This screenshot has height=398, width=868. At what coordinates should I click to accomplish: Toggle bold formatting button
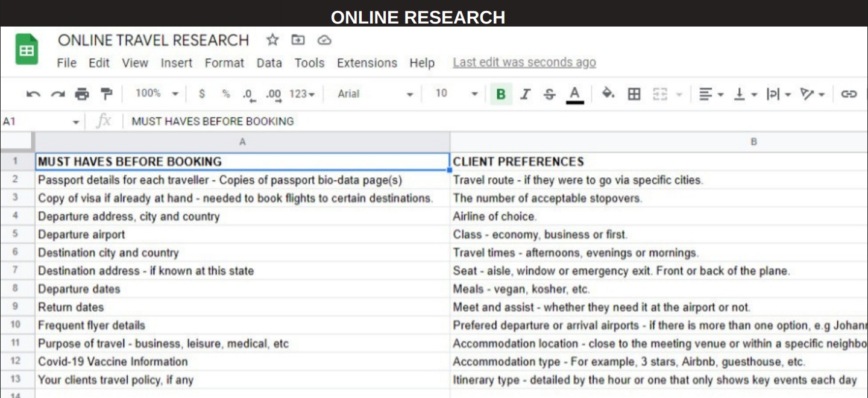pyautogui.click(x=500, y=94)
